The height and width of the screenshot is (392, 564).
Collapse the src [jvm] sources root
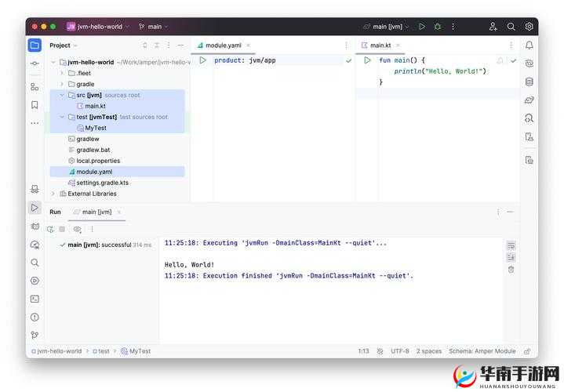tap(62, 95)
